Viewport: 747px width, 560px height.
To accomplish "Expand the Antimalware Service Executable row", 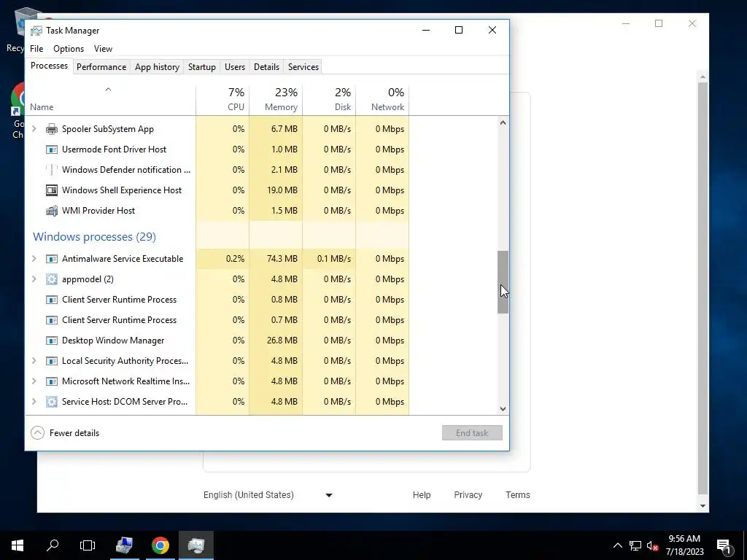I will (x=34, y=259).
